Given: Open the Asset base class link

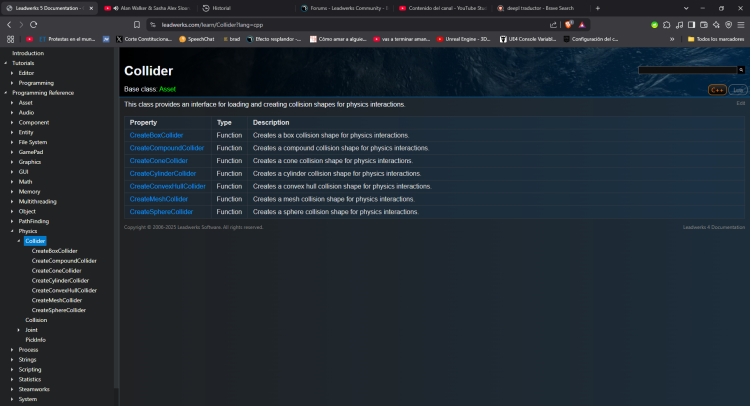Looking at the screenshot, I should (x=168, y=89).
